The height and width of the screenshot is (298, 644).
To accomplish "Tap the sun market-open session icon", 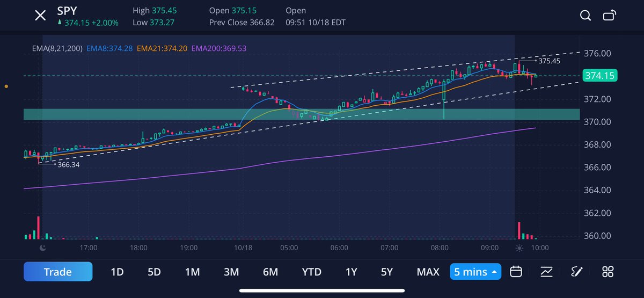I will 519,248.
